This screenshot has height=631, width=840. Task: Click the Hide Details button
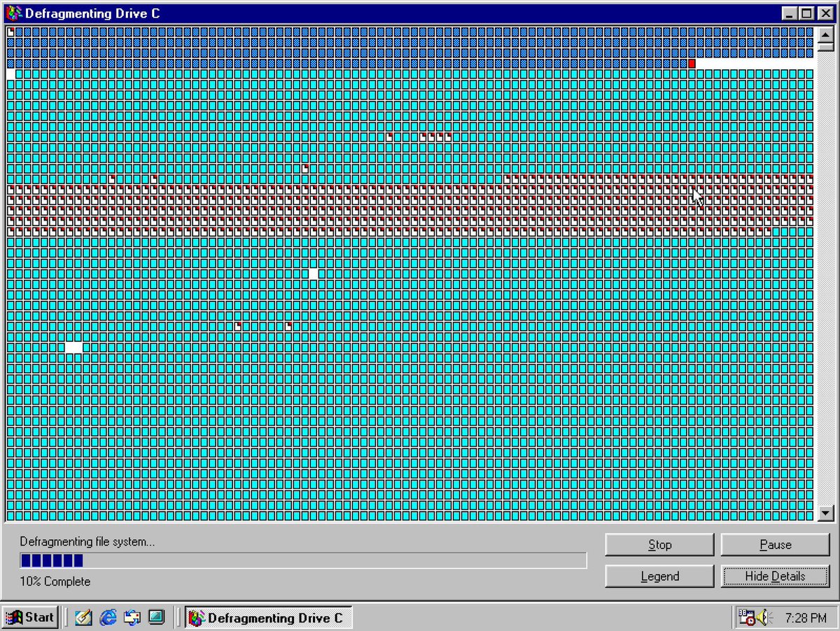(775, 576)
